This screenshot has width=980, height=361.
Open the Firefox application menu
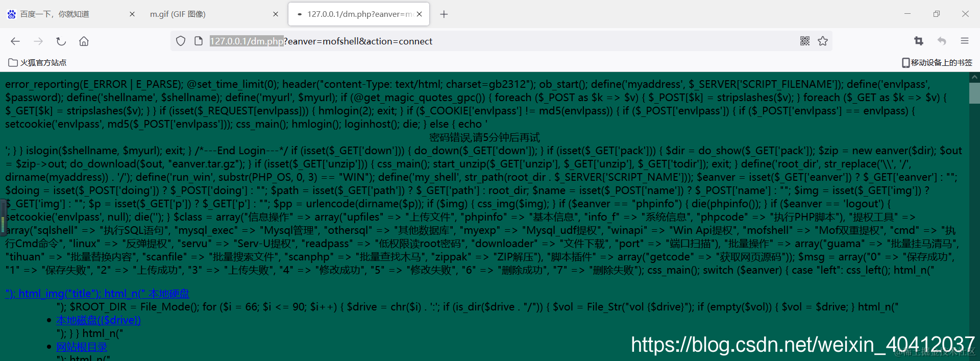click(x=964, y=41)
